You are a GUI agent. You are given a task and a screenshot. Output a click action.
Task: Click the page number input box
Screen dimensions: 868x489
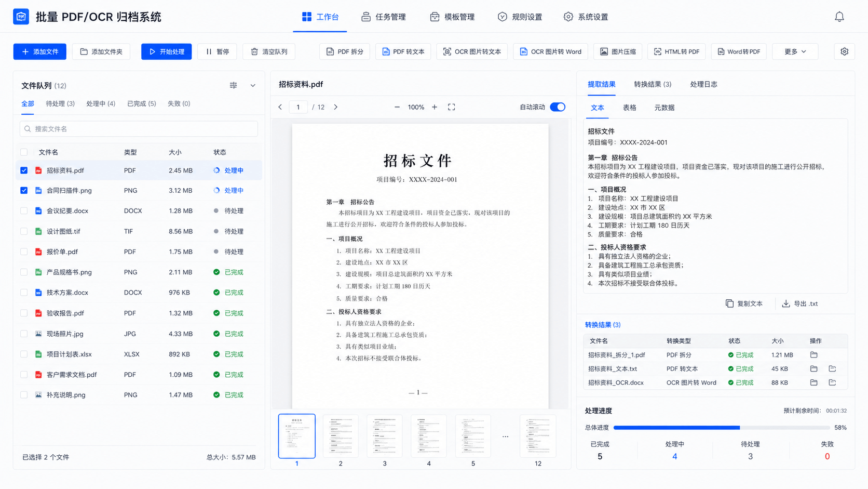click(298, 107)
